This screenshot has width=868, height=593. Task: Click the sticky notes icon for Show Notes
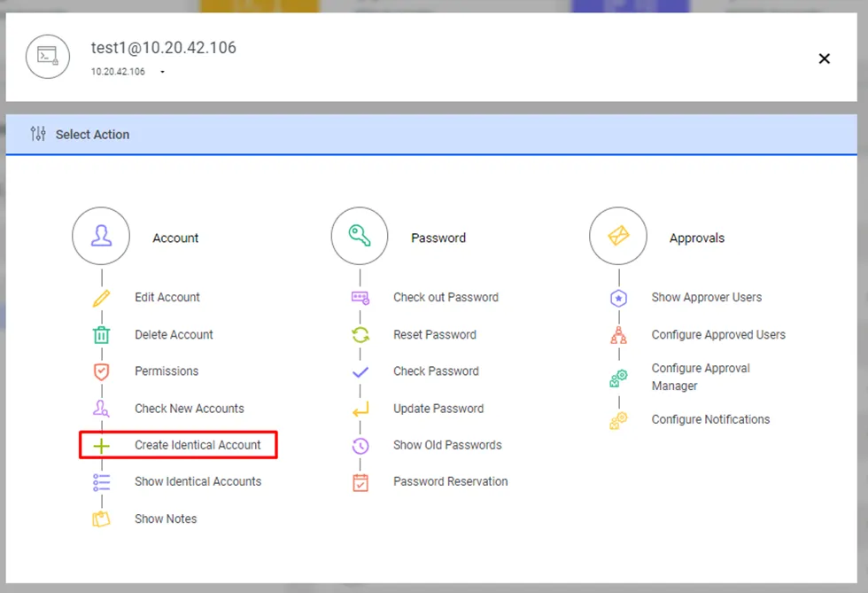coord(101,519)
